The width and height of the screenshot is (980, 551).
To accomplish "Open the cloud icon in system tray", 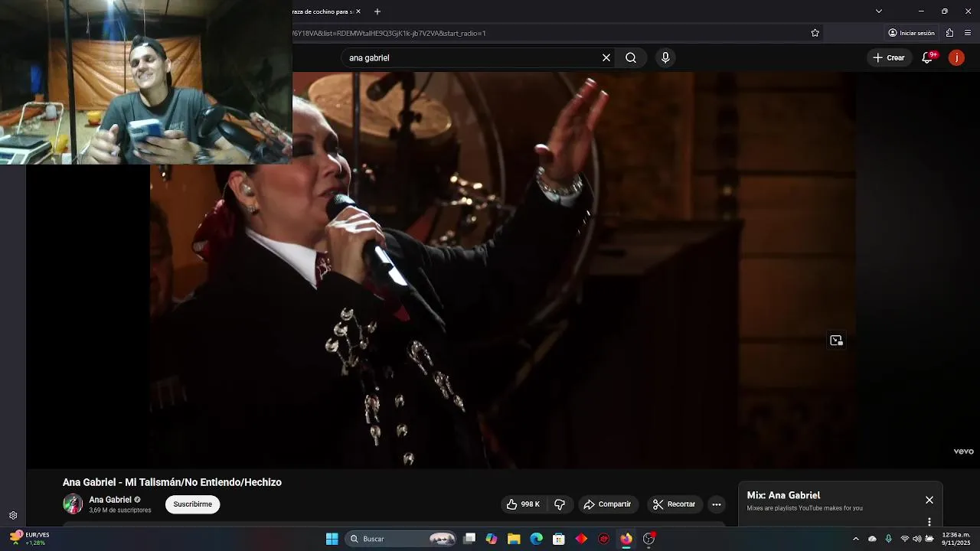I will (x=872, y=539).
